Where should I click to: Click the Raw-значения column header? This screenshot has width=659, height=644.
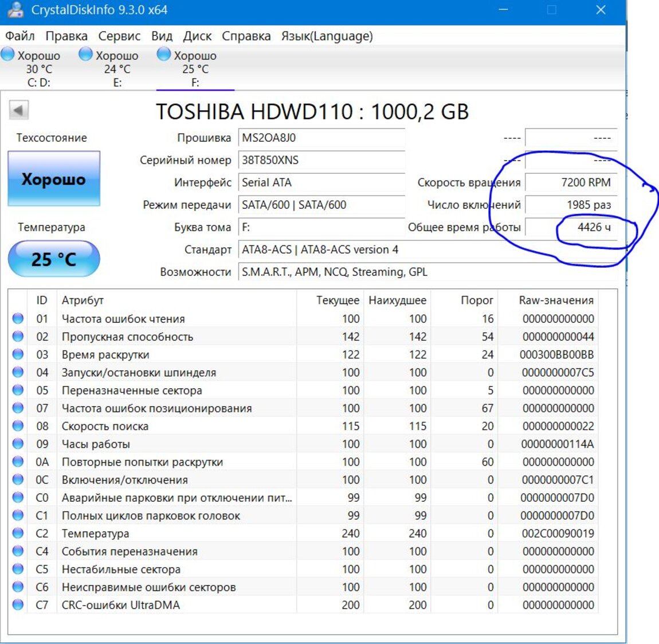pos(556,300)
